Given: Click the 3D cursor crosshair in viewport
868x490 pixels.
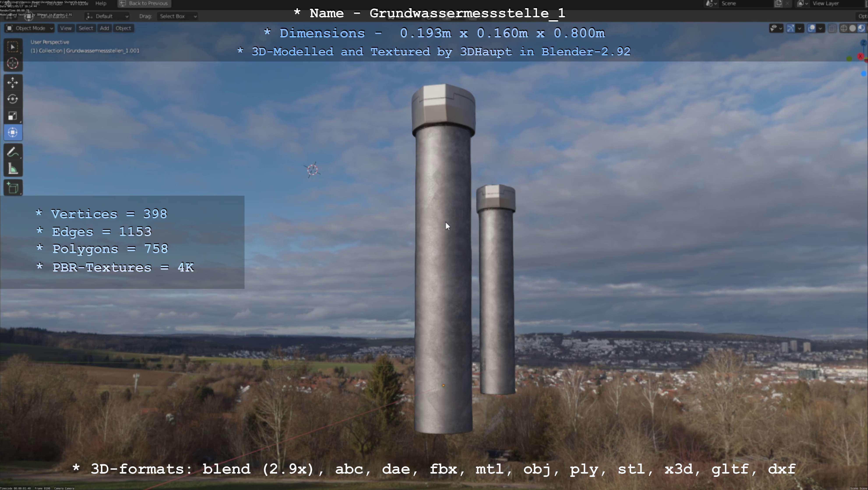Looking at the screenshot, I should [x=313, y=170].
